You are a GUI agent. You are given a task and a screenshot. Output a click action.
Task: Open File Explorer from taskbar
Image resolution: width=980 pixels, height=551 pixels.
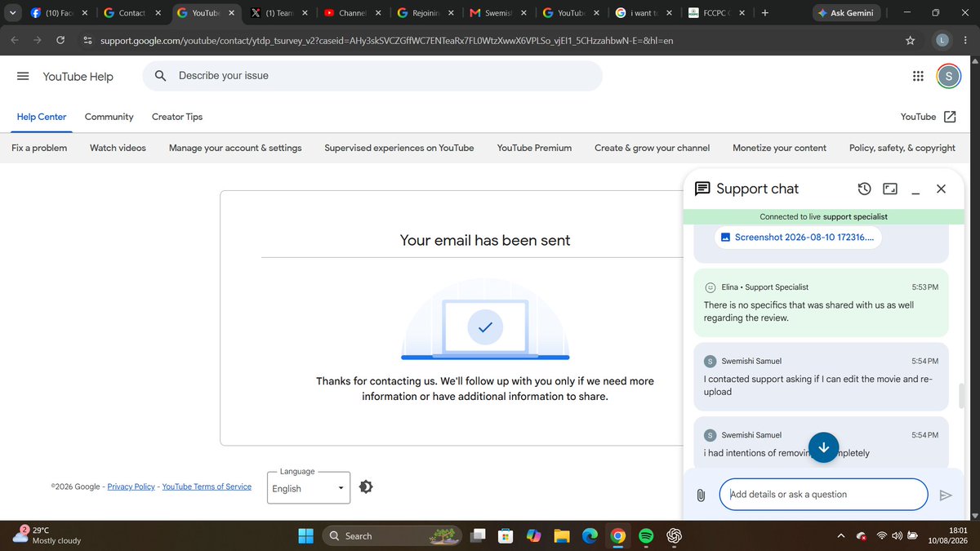coord(562,536)
